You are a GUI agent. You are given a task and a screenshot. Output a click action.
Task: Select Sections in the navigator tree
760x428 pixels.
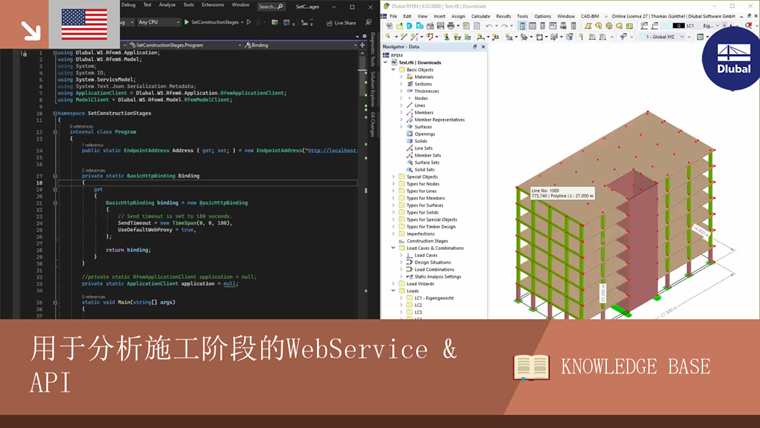[423, 84]
